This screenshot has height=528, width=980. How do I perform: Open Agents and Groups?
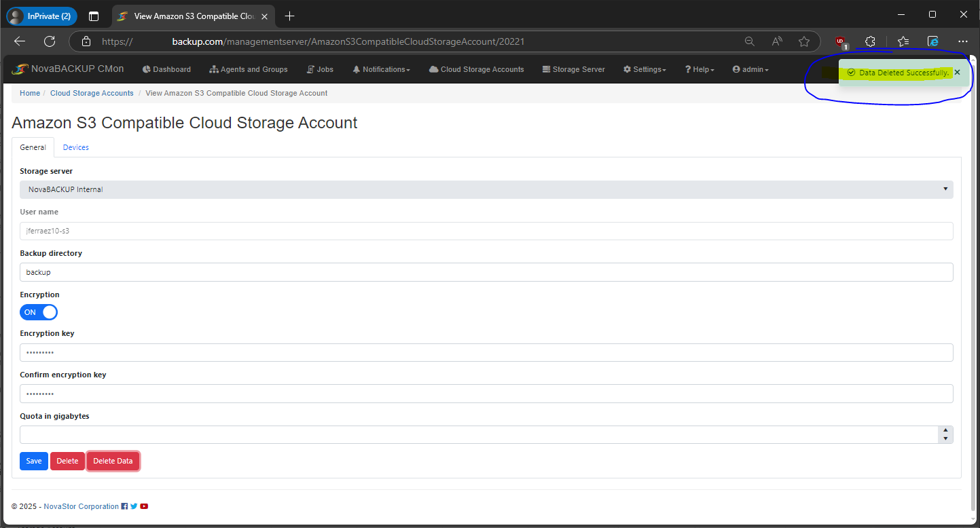click(x=249, y=69)
